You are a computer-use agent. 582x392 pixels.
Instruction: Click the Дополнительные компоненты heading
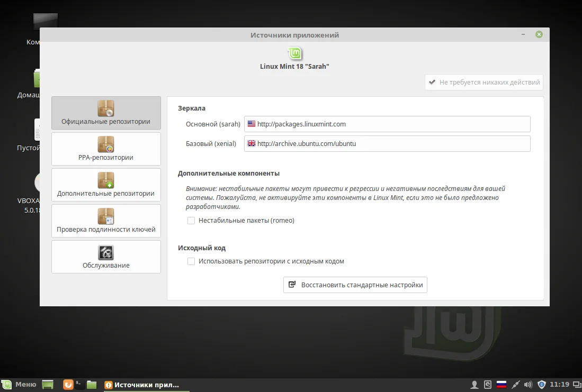tap(229, 173)
